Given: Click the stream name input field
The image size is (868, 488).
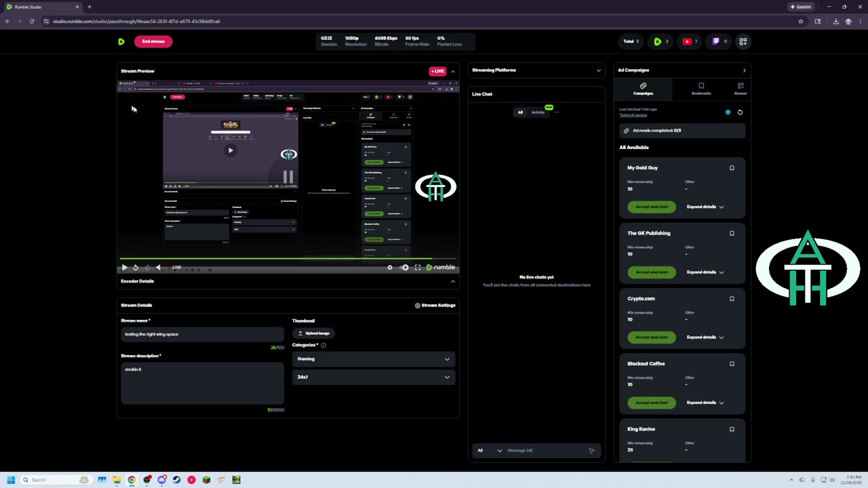Looking at the screenshot, I should click(x=202, y=334).
